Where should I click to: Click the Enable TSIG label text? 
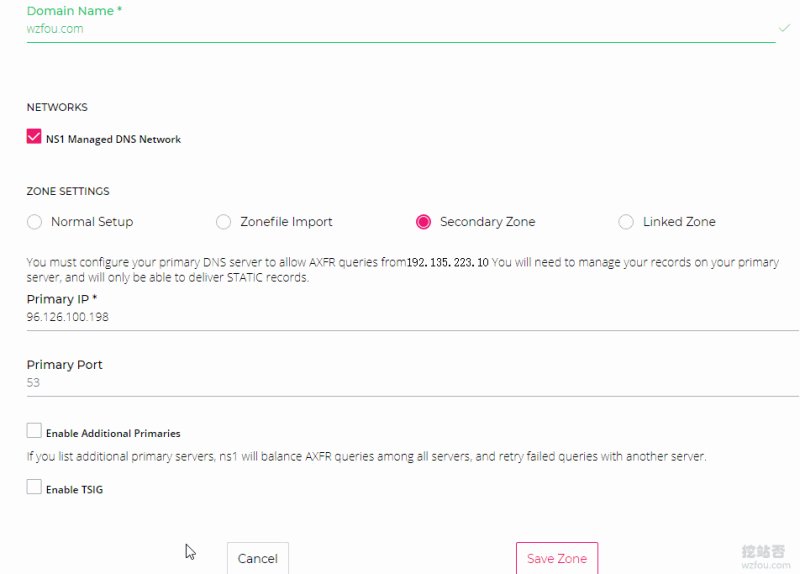74,490
